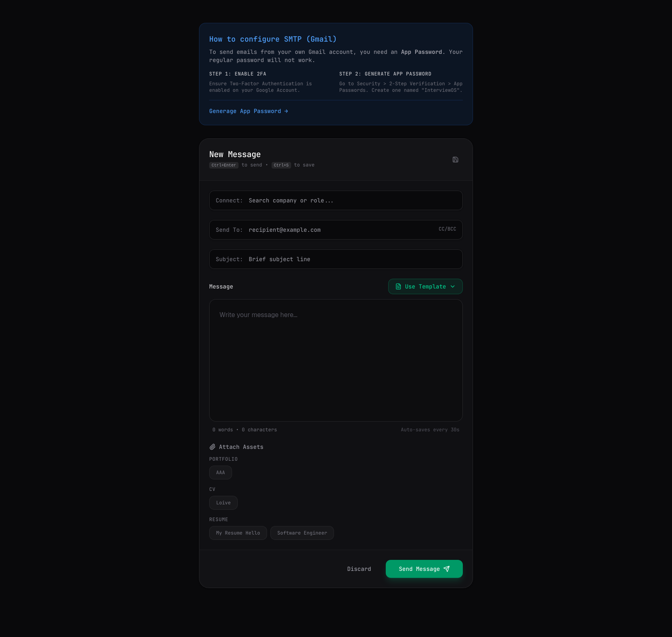The height and width of the screenshot is (637, 672).
Task: Click the Send Message button
Action: [424, 569]
